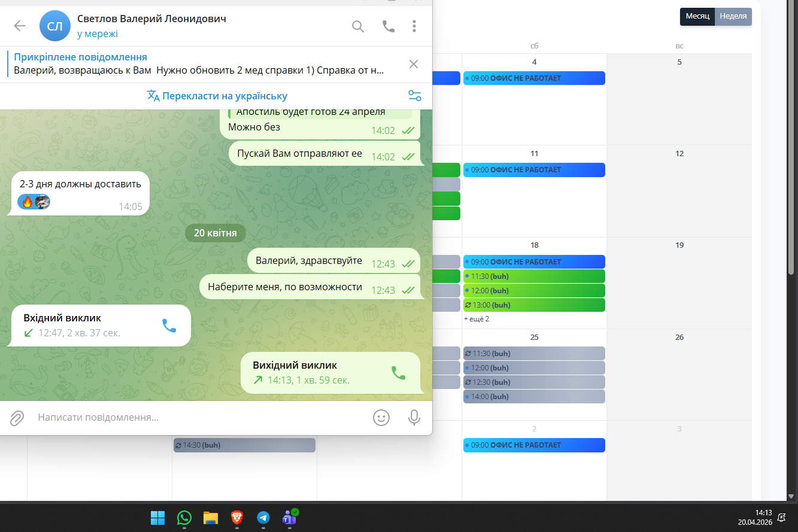This screenshot has width=798, height=532.
Task: Click Перекласти на українську translate button
Action: click(217, 96)
